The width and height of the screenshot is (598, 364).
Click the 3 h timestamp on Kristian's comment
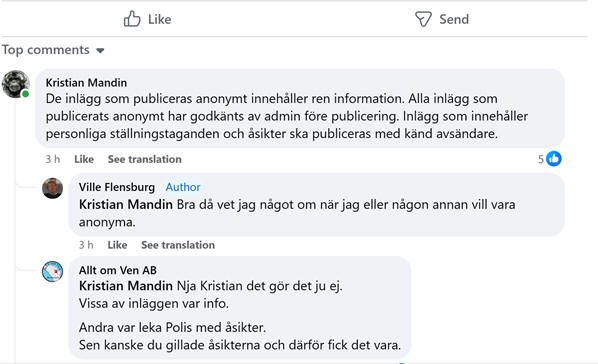click(x=53, y=159)
